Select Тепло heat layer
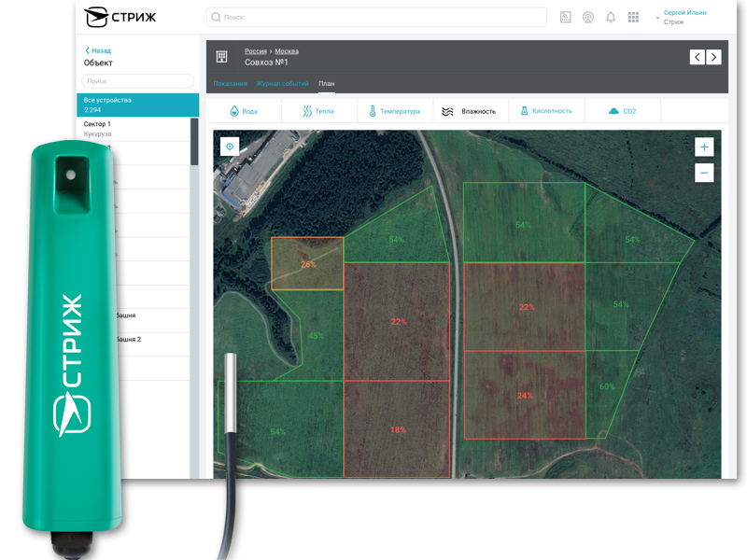The image size is (747, 560). click(318, 111)
